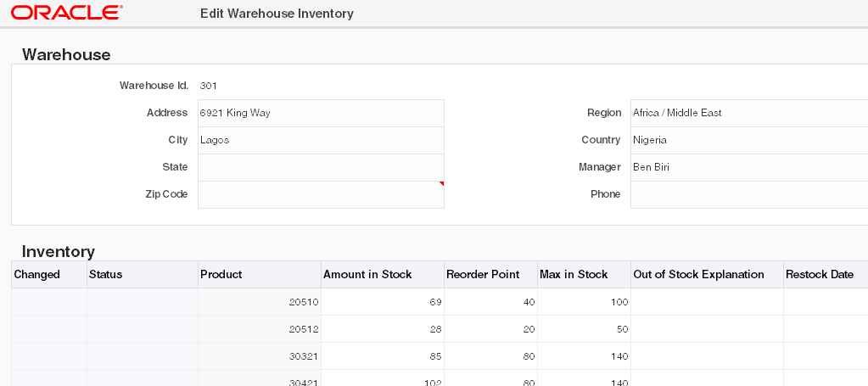The width and height of the screenshot is (868, 386).
Task: Click the Oracle logo
Action: pos(67,13)
